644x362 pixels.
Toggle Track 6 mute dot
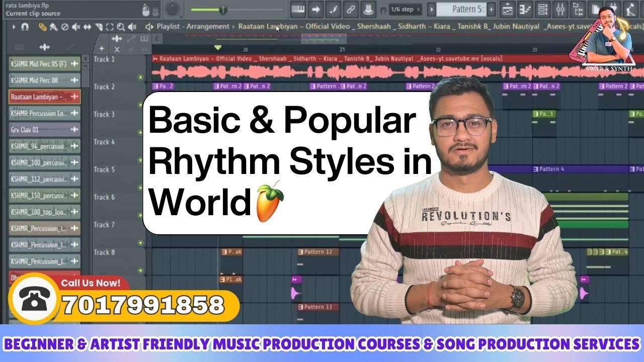140,215
